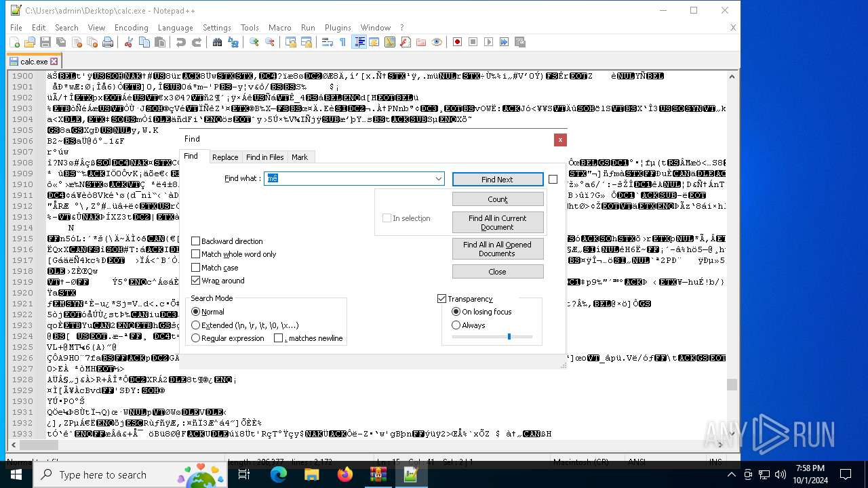Image resolution: width=868 pixels, height=488 pixels.
Task: Click the vertical scrollbar thumb
Action: tap(732, 384)
